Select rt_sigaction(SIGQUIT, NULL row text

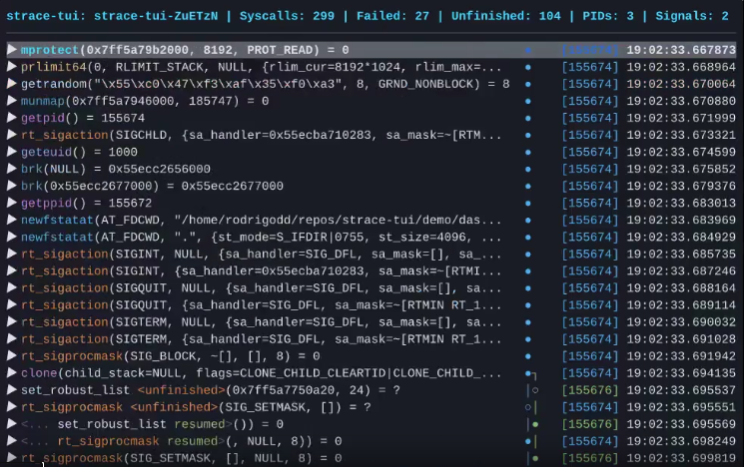pos(261,289)
